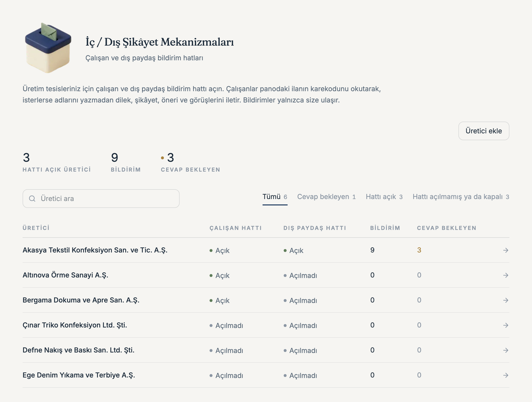The width and height of the screenshot is (532, 402).
Task: Select Çınar Triko Konfeksiyon Ltd. Şti.
Action: (75, 325)
